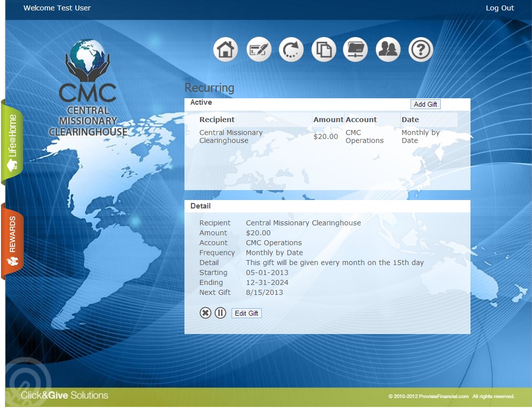
Task: Go to the Home icon
Action: coord(226,50)
